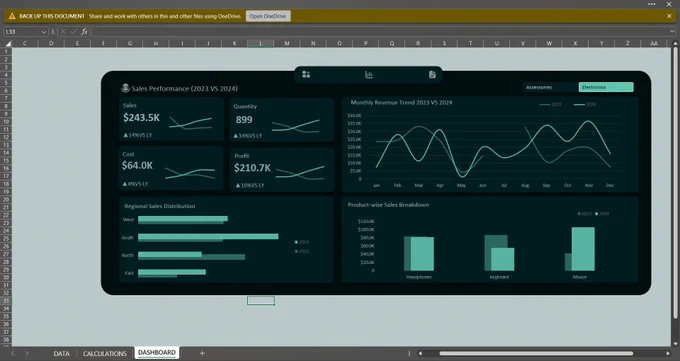680x361 pixels.
Task: Click the North region label
Action: [x=128, y=255]
